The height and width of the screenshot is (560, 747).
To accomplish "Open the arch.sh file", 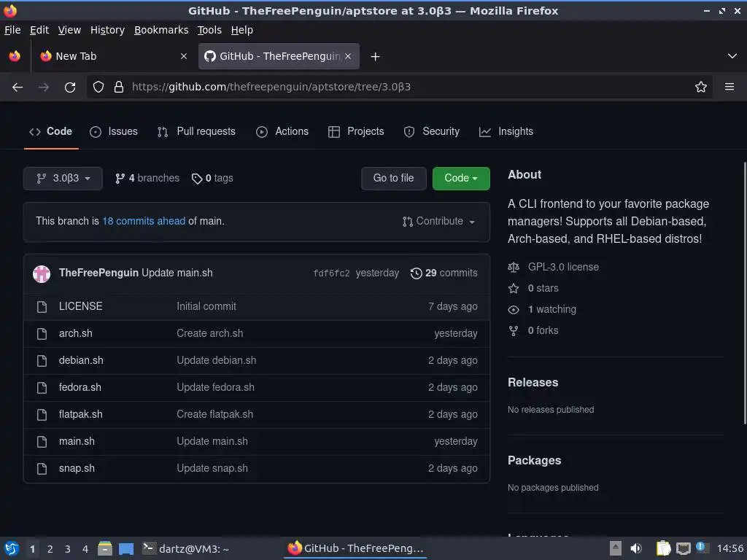I will (x=76, y=333).
